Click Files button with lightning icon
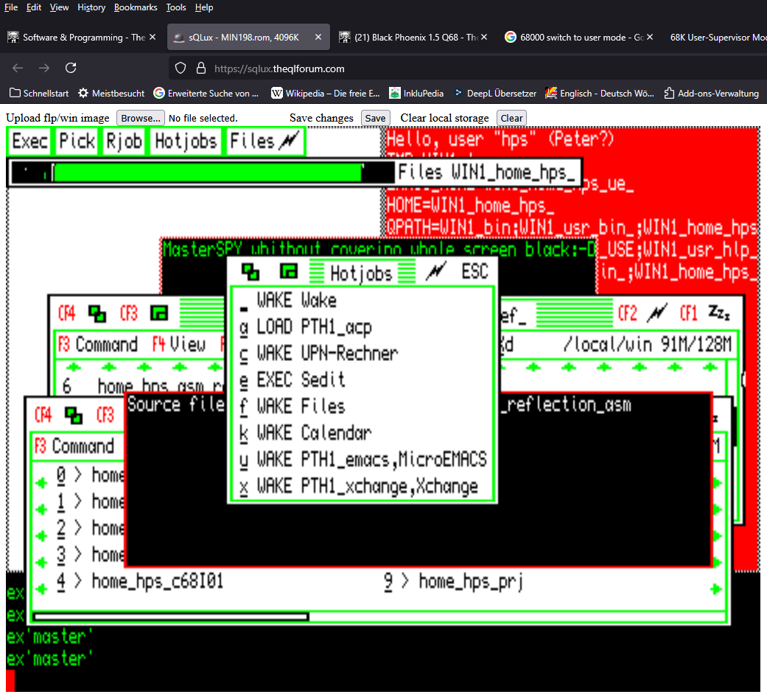The width and height of the screenshot is (767, 700). (x=265, y=141)
